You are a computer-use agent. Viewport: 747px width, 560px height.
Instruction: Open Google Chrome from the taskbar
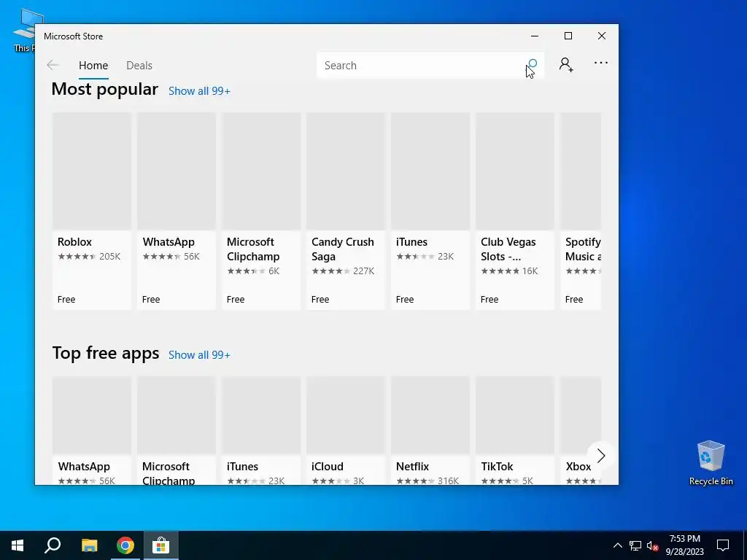(x=125, y=545)
